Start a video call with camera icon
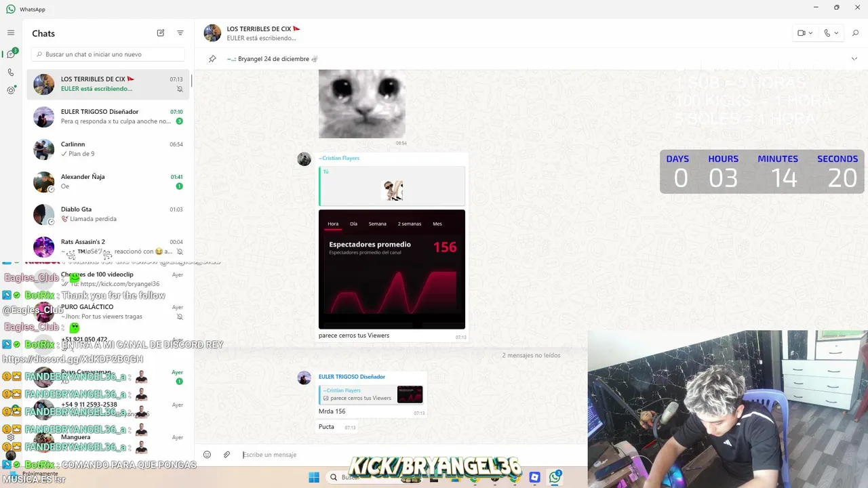This screenshot has height=488, width=868. [802, 33]
